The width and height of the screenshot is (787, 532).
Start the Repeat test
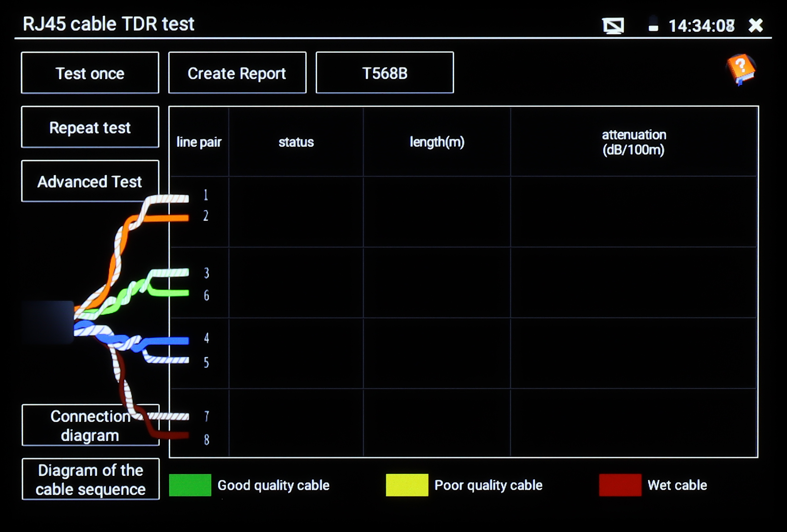coord(90,127)
